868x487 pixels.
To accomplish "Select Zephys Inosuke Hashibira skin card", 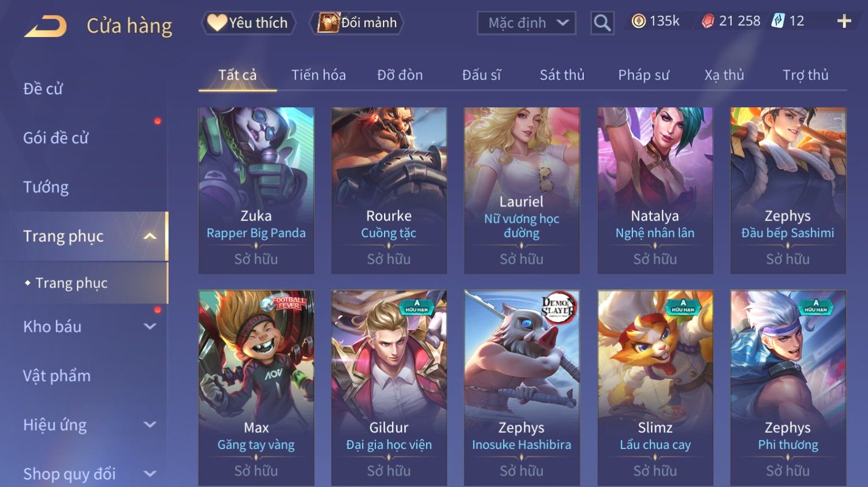I will click(521, 388).
